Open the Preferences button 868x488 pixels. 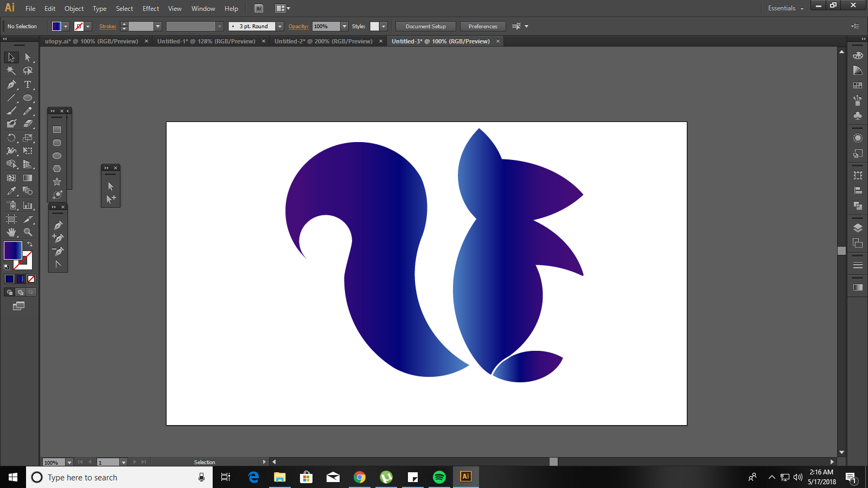(x=482, y=27)
